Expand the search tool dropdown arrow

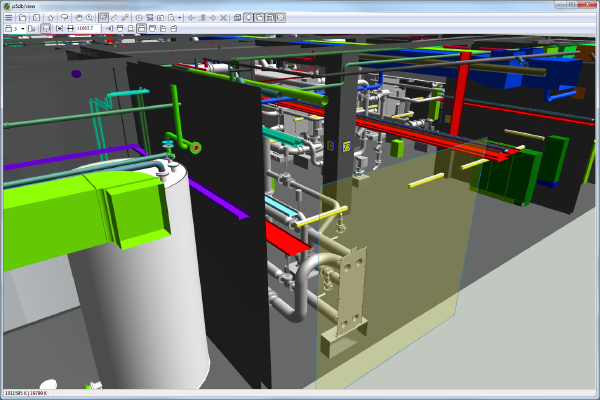click(180, 18)
